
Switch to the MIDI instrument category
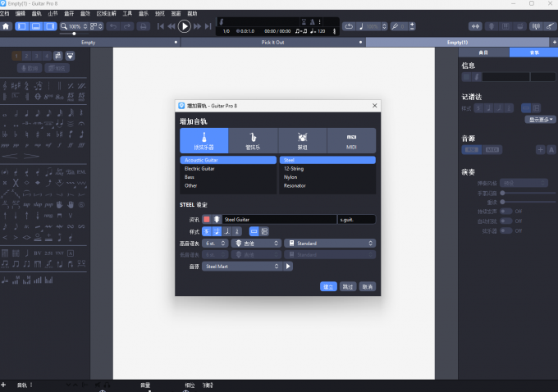[351, 140]
